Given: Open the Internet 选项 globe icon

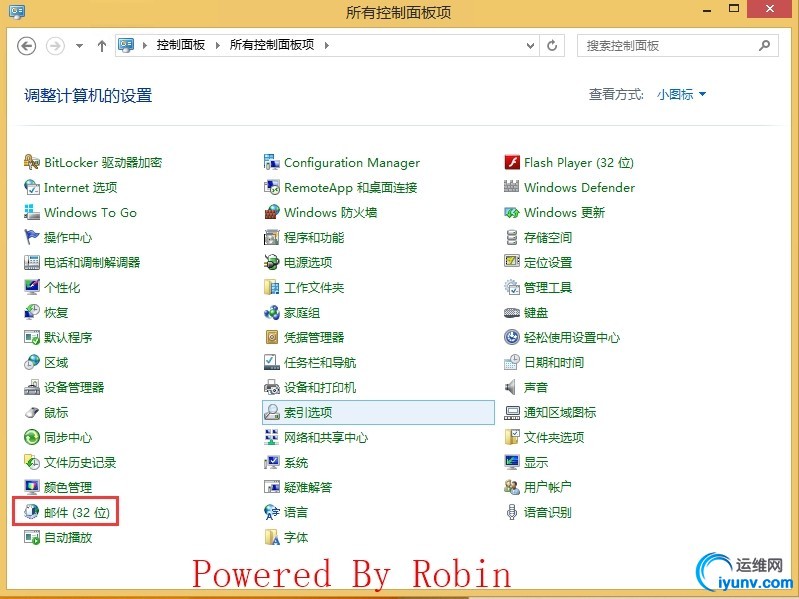Looking at the screenshot, I should [x=32, y=187].
